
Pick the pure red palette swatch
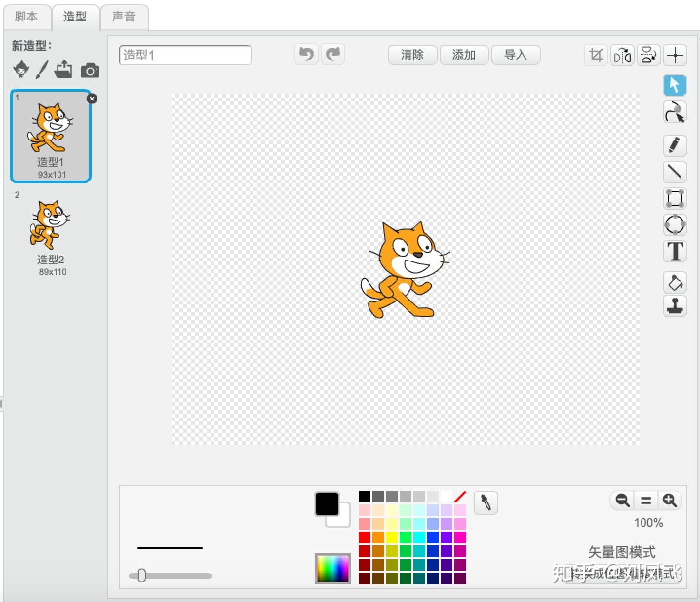click(x=365, y=538)
